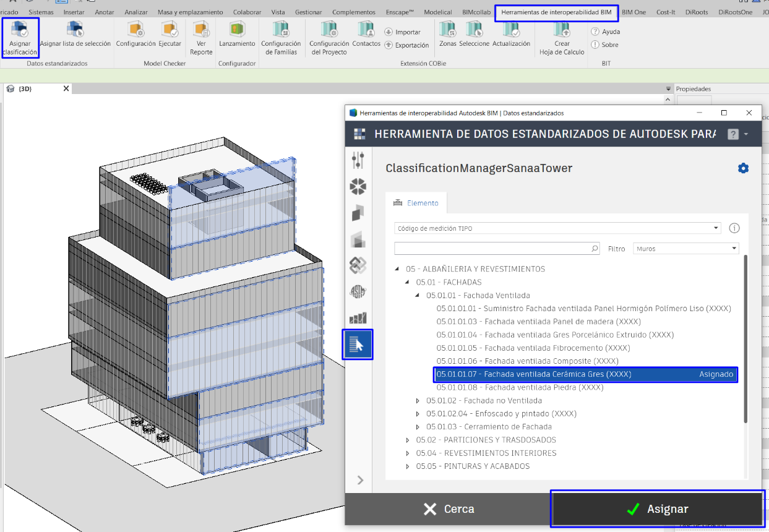Select the segmented-circle classification icon in sidebar
This screenshot has width=769, height=532.
pyautogui.click(x=358, y=186)
